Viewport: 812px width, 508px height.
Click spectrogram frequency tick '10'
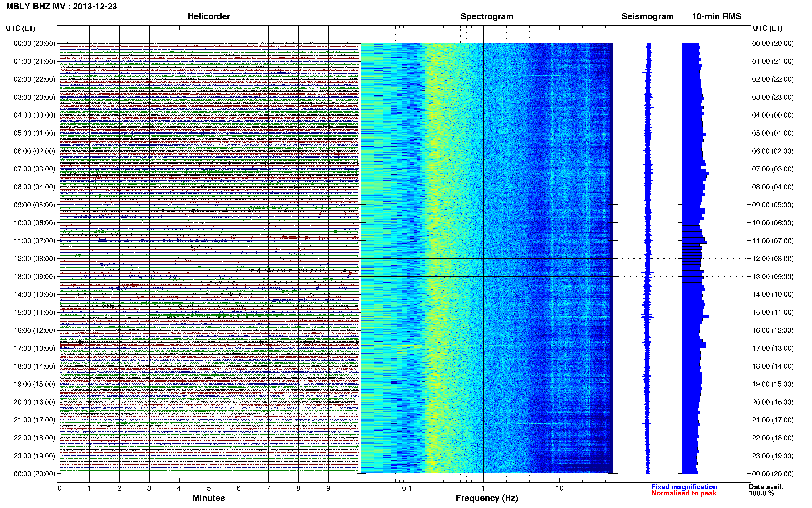[559, 488]
